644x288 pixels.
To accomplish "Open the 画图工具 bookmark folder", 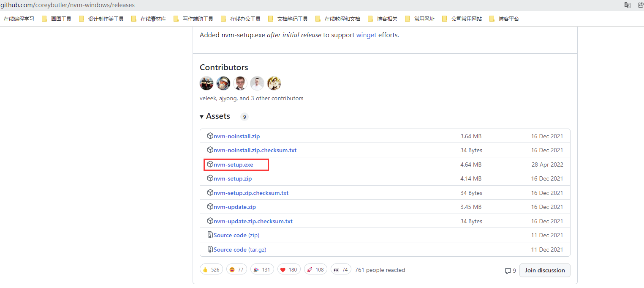I will [57, 19].
